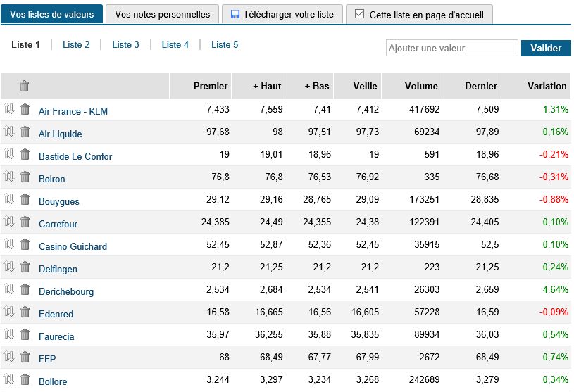Move Casino Guichard with reorder arrows

[8, 244]
